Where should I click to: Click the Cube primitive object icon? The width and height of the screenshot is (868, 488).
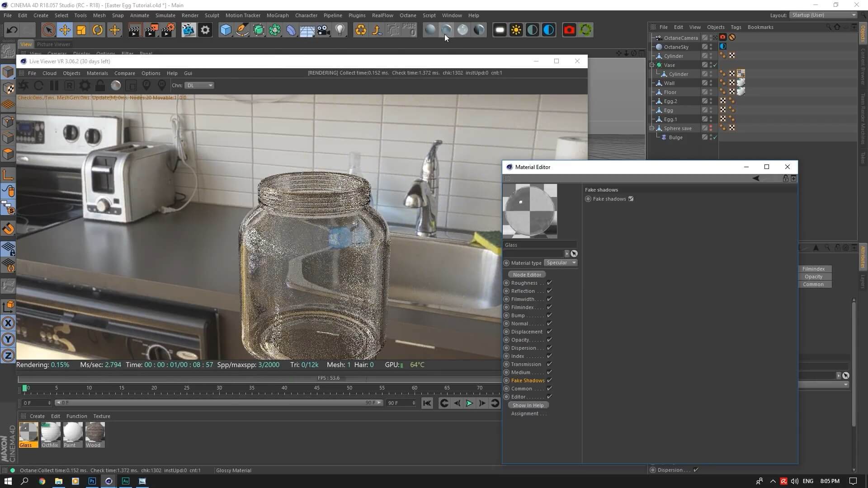point(226,30)
